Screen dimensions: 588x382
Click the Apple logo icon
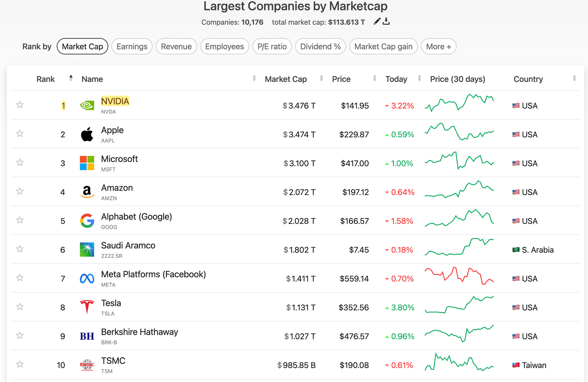(x=87, y=134)
